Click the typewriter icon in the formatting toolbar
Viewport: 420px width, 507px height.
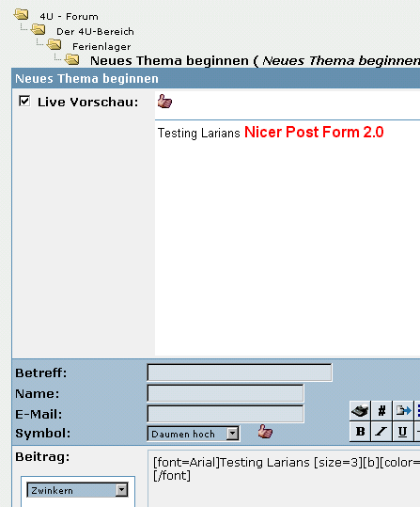[x=360, y=411]
